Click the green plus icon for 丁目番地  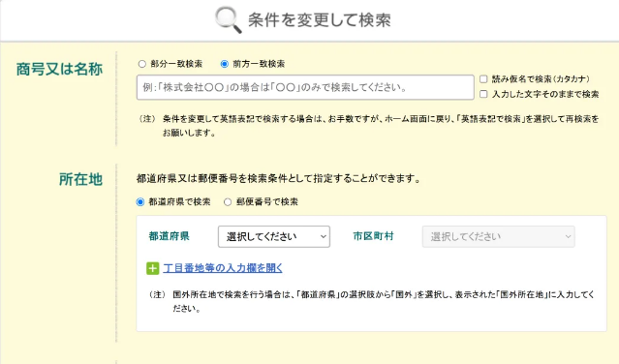point(152,268)
